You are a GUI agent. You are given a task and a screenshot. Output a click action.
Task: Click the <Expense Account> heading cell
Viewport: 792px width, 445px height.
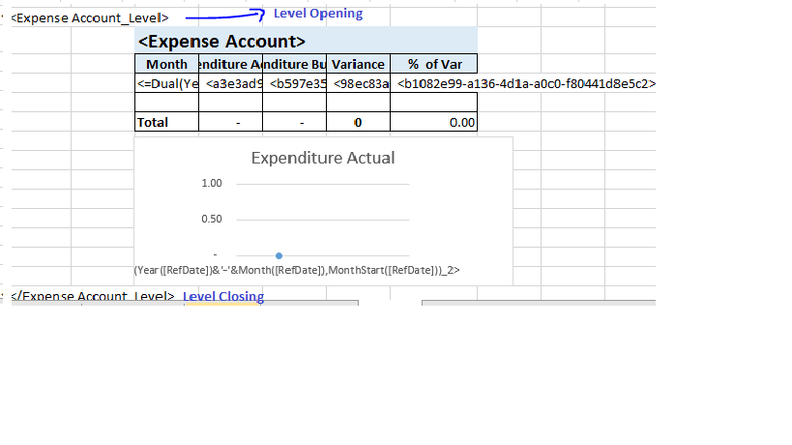click(x=306, y=41)
